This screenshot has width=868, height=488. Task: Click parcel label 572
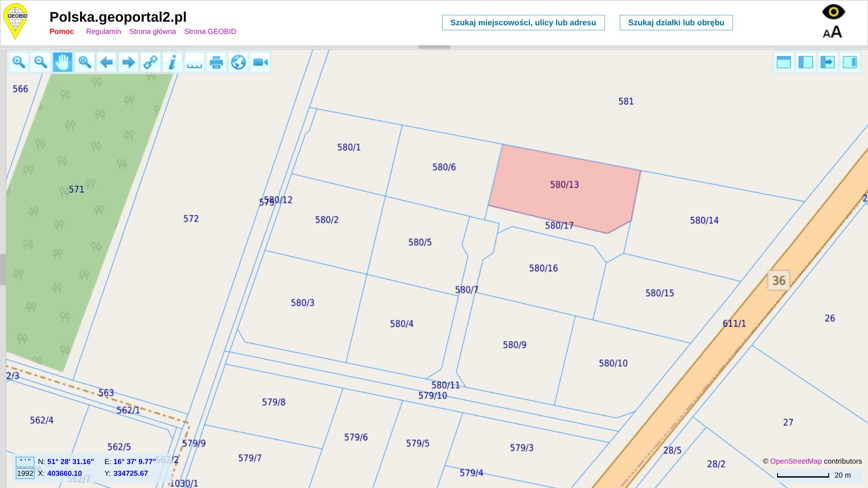191,219
